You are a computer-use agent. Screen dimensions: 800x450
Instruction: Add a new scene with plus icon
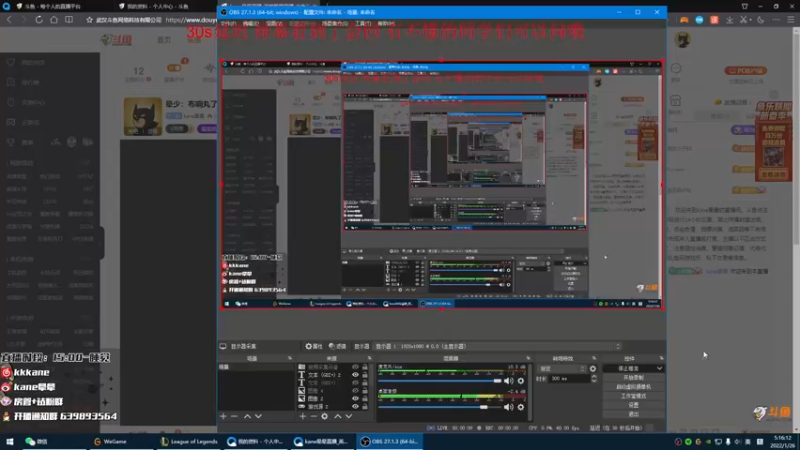223,416
